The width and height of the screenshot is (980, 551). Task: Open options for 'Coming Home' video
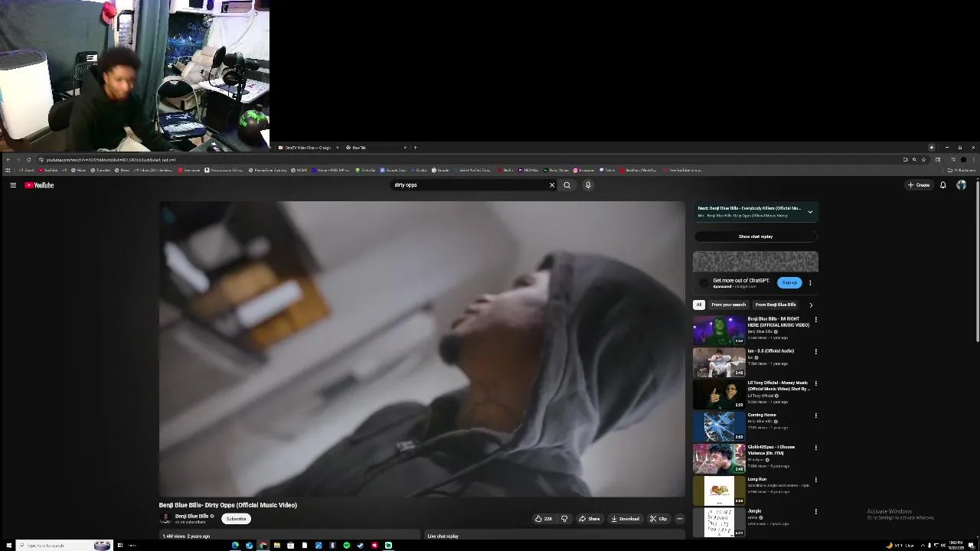[x=815, y=416]
